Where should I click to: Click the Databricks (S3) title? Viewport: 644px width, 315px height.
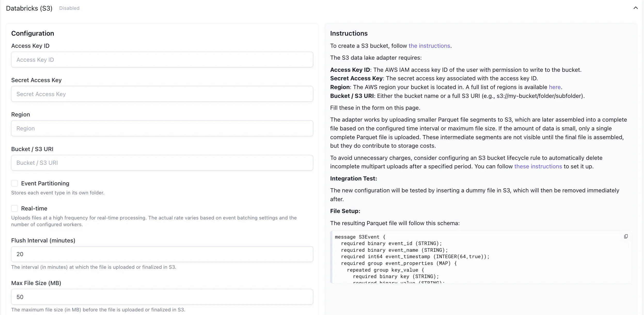[29, 8]
